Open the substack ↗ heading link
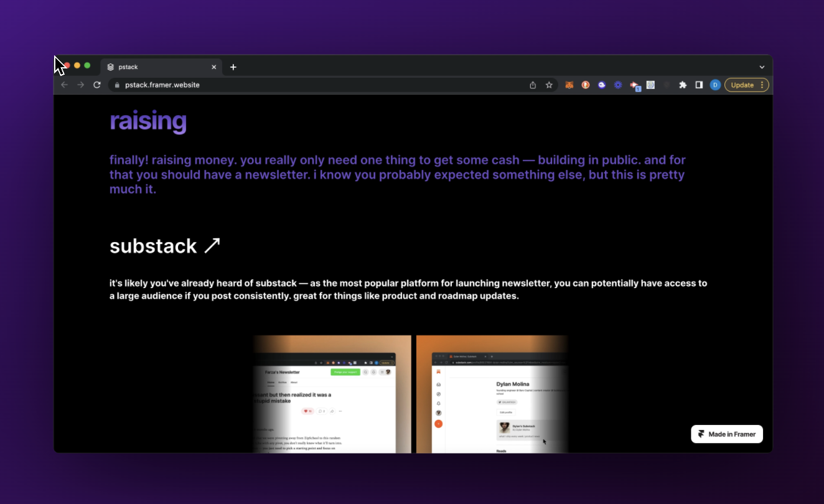Screen dimensions: 824x504 [166, 246]
